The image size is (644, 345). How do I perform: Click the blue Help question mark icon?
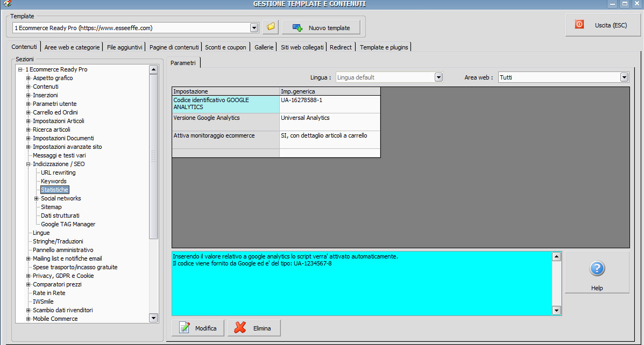pyautogui.click(x=597, y=269)
